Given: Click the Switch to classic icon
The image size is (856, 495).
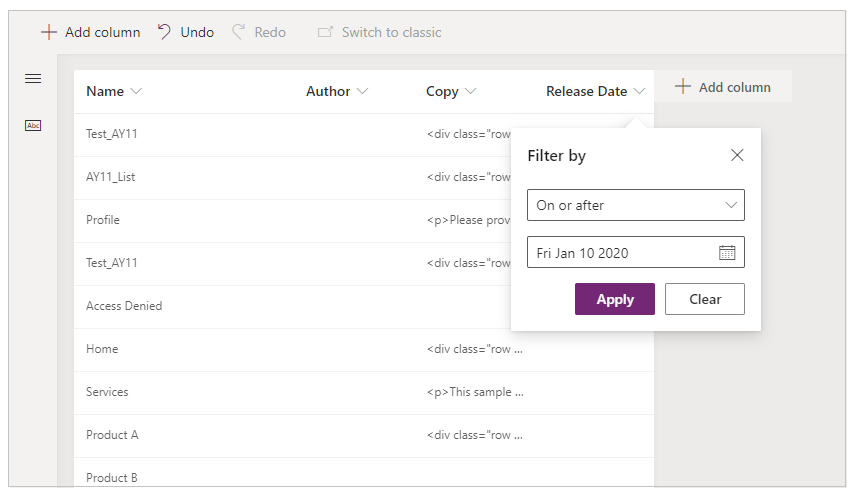Looking at the screenshot, I should [325, 32].
